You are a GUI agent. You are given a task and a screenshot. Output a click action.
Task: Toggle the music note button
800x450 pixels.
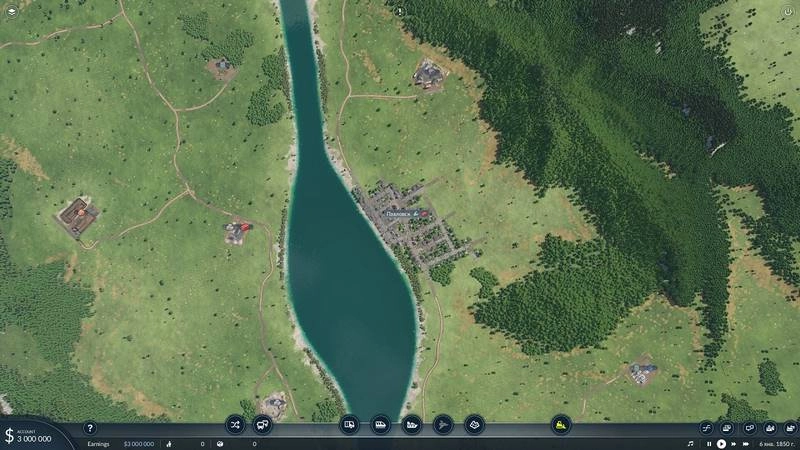click(x=690, y=443)
